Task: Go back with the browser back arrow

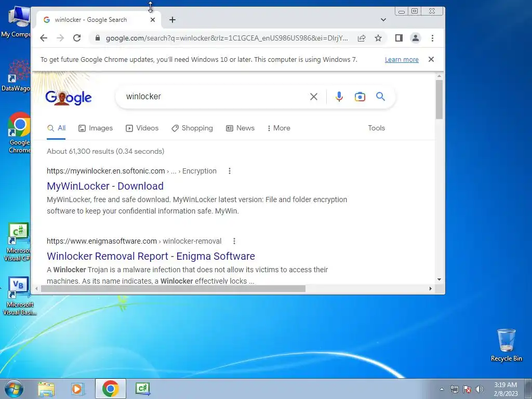Action: point(44,38)
